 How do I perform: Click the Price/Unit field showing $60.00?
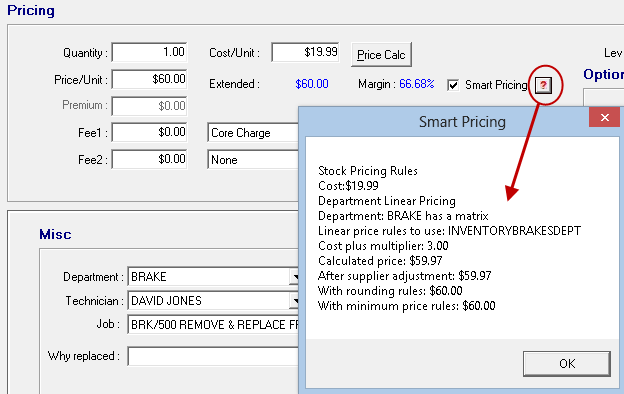click(x=149, y=79)
